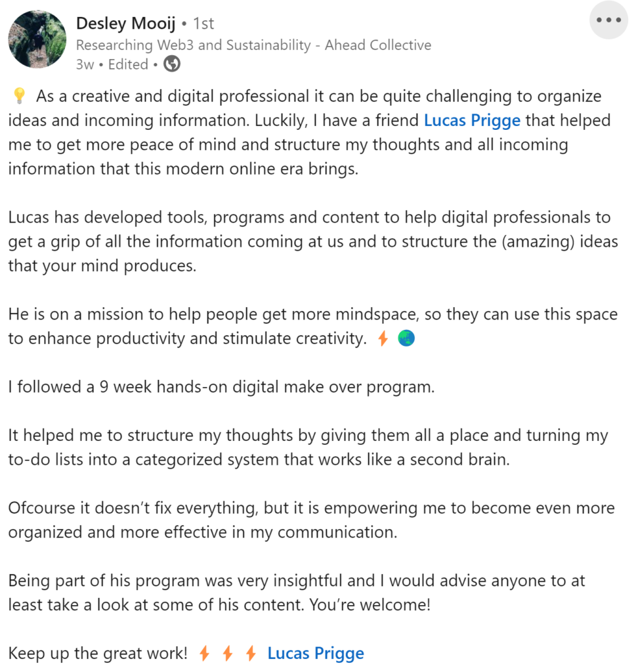636x672 pixels.
Task: Click the 'Edited' label under the headline
Action: 128,64
